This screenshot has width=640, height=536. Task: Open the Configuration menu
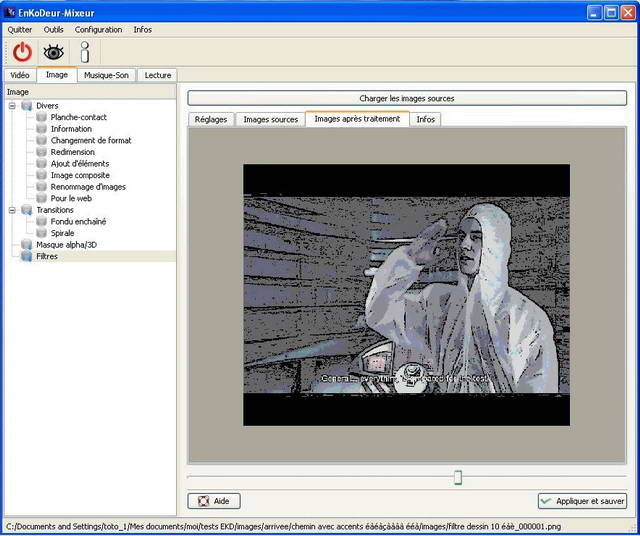point(98,30)
